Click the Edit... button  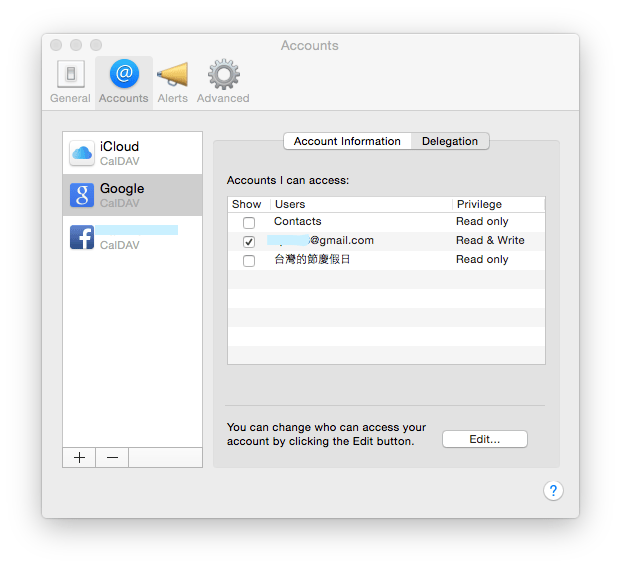click(484, 439)
